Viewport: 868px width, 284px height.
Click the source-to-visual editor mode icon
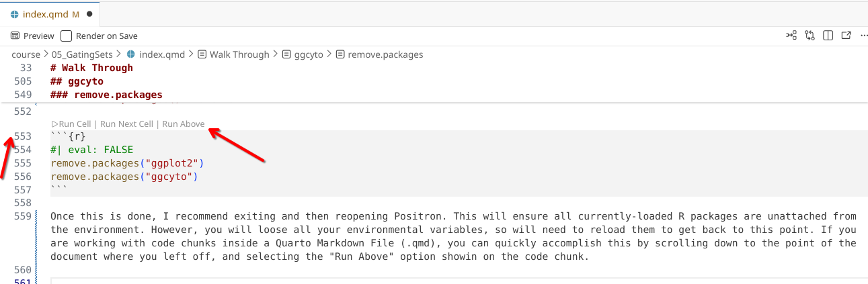(791, 36)
